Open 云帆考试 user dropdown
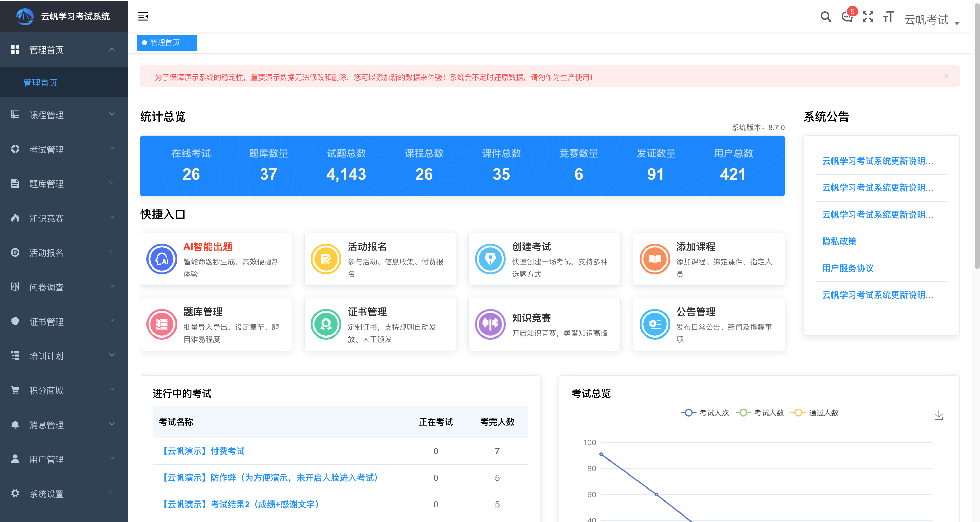The height and width of the screenshot is (522, 980). pos(931,20)
